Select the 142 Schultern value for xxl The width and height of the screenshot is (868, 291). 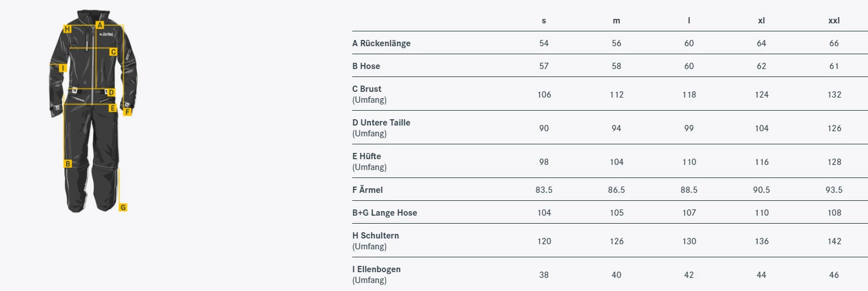click(834, 241)
